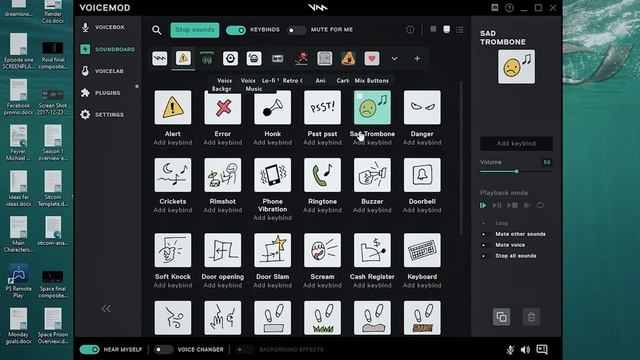The image size is (640, 360).
Task: Select the heart favorites soundboard tab
Action: 371,58
